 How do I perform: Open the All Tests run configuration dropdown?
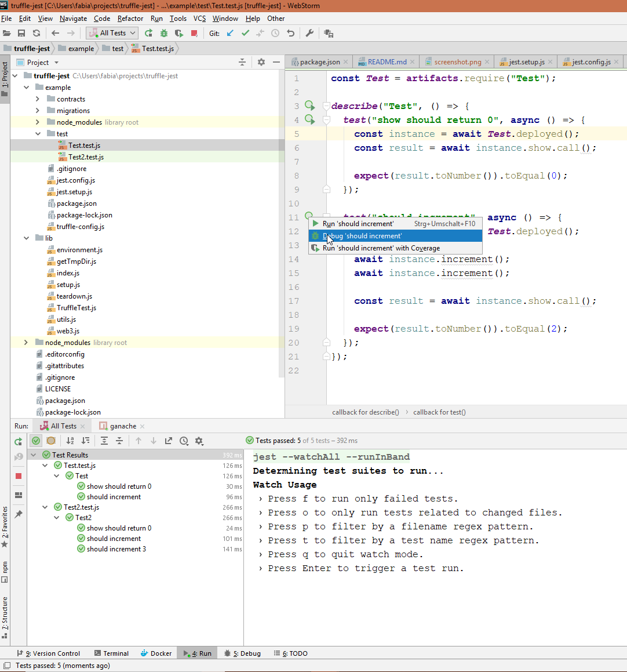pos(112,33)
